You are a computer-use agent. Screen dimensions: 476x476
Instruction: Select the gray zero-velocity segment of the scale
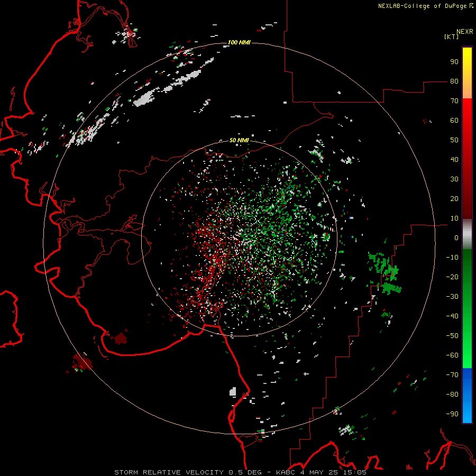467,234
